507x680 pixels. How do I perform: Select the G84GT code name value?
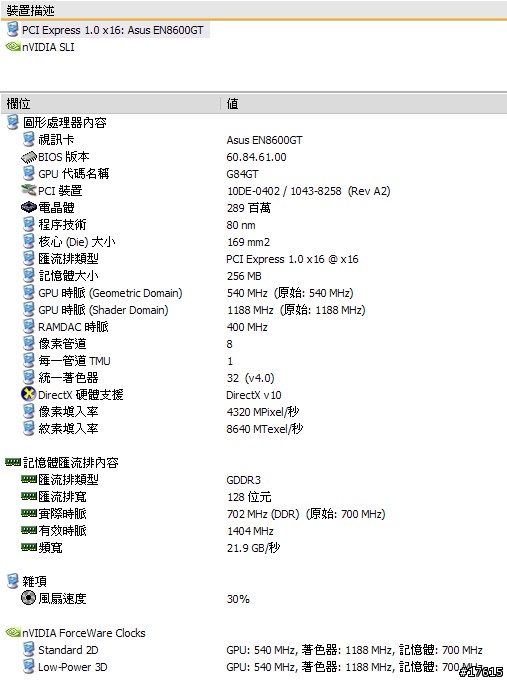coord(242,174)
